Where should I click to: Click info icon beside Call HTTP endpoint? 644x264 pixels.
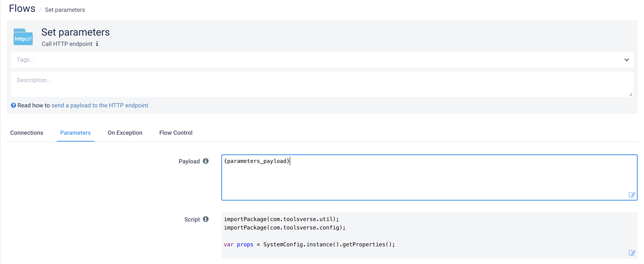pyautogui.click(x=97, y=44)
